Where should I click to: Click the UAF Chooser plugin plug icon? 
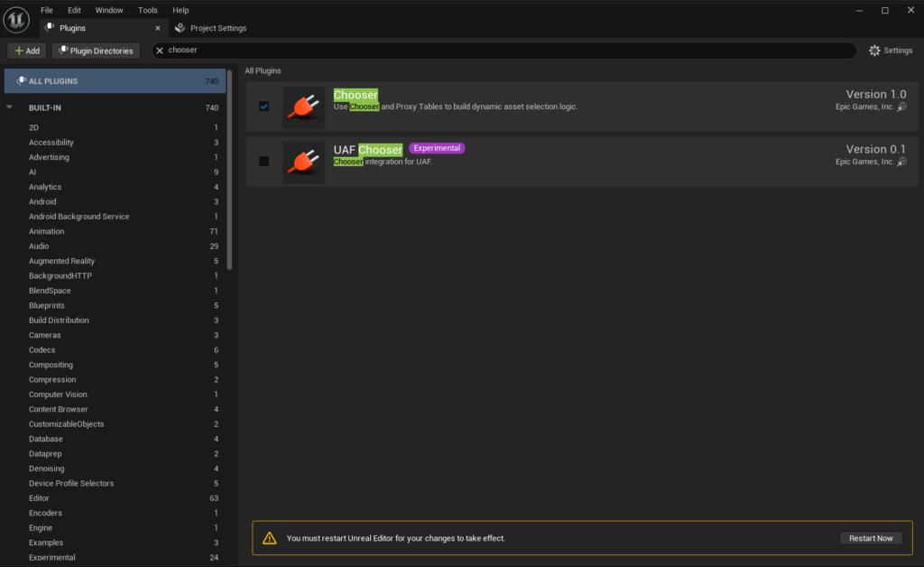tap(303, 161)
